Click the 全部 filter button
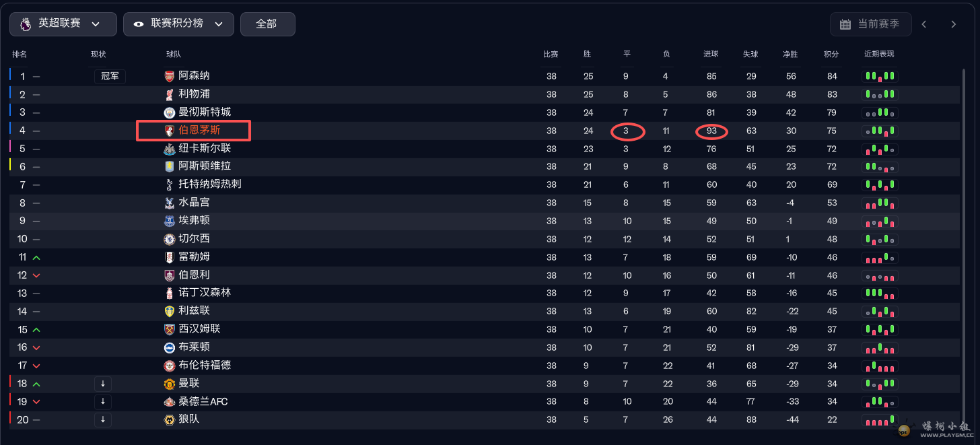The image size is (980, 445). tap(267, 24)
